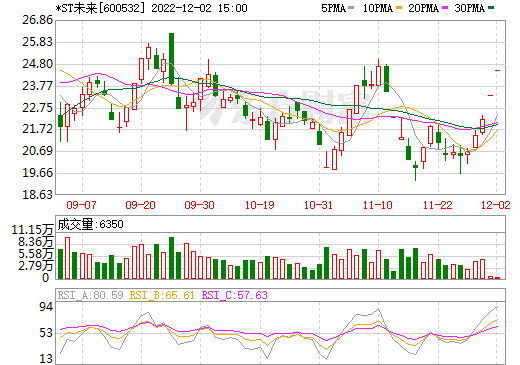This screenshot has height=365, width=520.
Task: Click the 20PMA legend label
Action: click(x=423, y=8)
